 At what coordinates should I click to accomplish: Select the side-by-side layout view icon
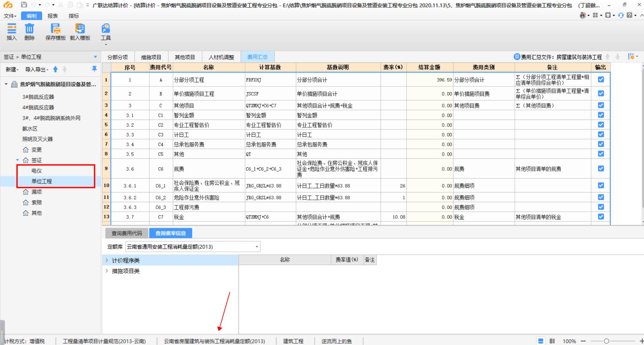pos(552,341)
